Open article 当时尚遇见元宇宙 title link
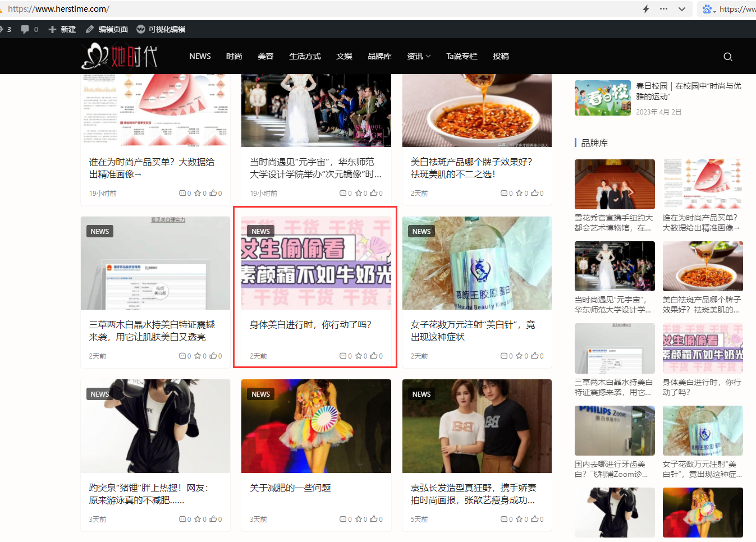The image size is (756, 542). click(x=315, y=168)
